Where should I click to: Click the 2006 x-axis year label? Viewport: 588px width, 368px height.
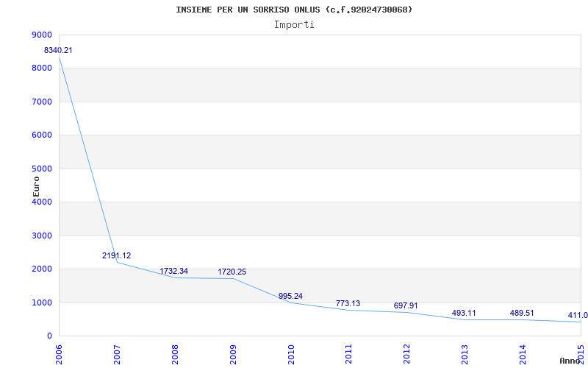(59, 355)
